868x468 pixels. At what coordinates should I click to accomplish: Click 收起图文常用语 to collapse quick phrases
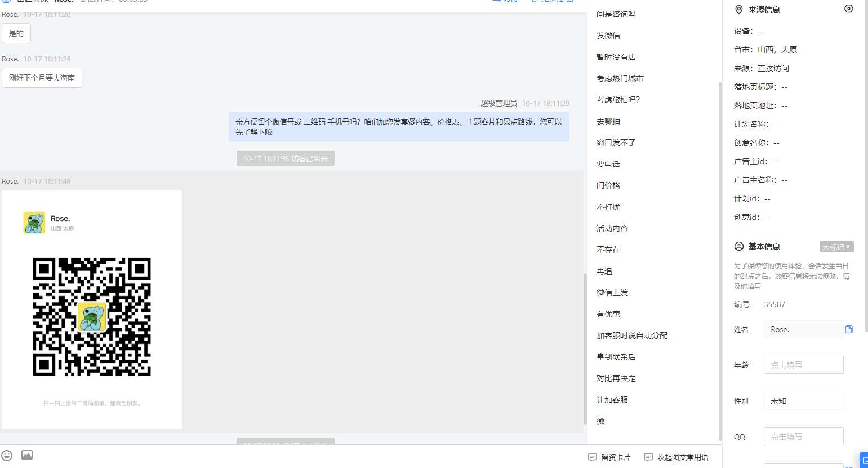pos(676,457)
